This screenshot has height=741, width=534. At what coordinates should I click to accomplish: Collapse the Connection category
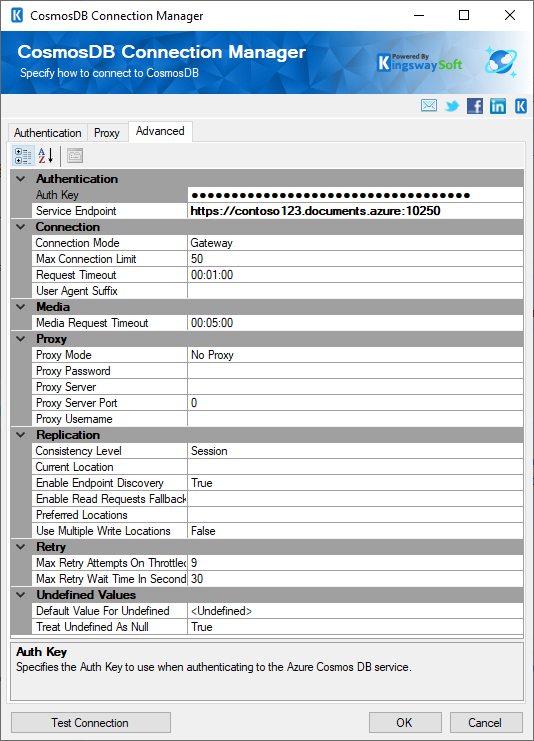coord(21,227)
